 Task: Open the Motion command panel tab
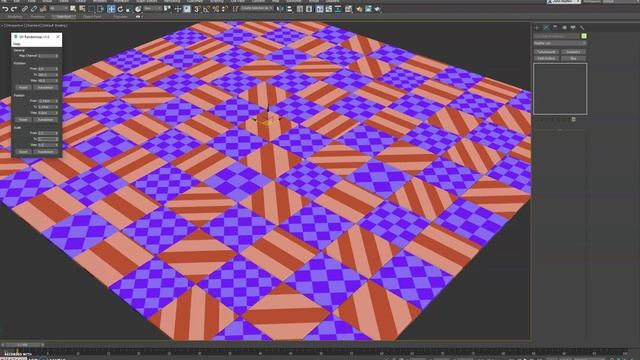point(564,27)
